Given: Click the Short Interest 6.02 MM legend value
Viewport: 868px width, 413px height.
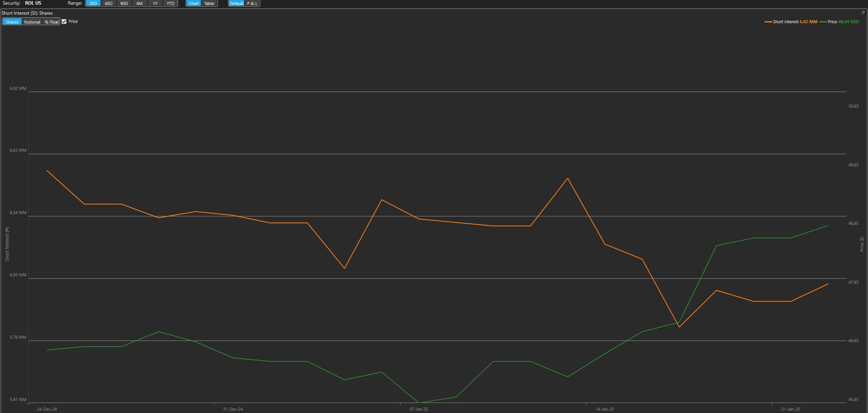Looking at the screenshot, I should [808, 22].
